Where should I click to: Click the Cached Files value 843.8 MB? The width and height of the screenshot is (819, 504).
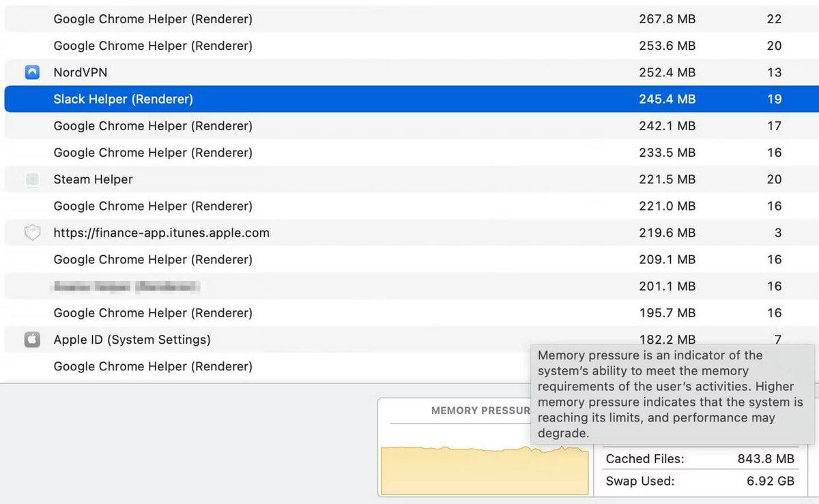[766, 459]
